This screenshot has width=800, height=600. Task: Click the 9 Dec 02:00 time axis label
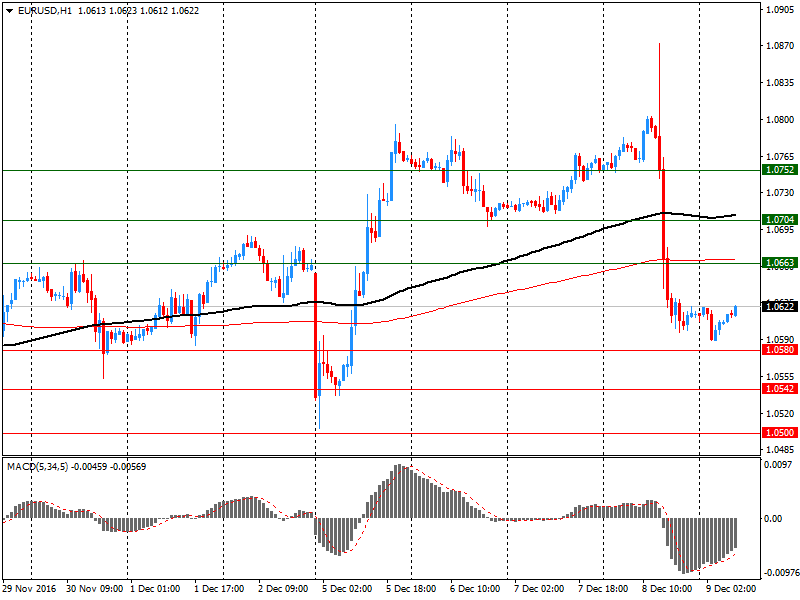(731, 589)
